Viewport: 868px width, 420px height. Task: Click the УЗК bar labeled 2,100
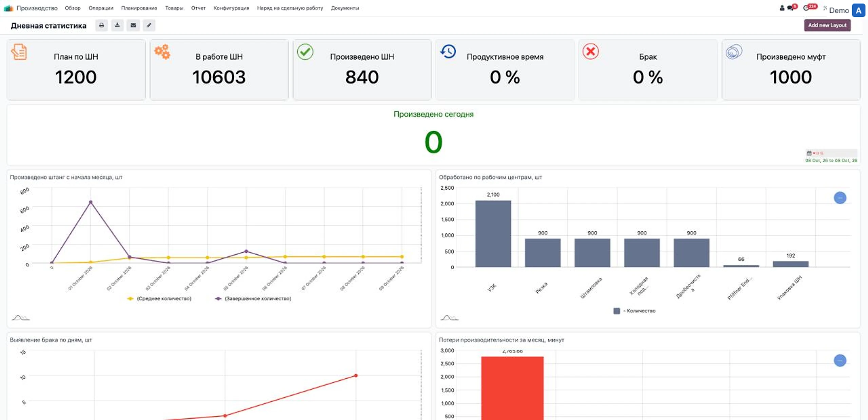coord(493,234)
